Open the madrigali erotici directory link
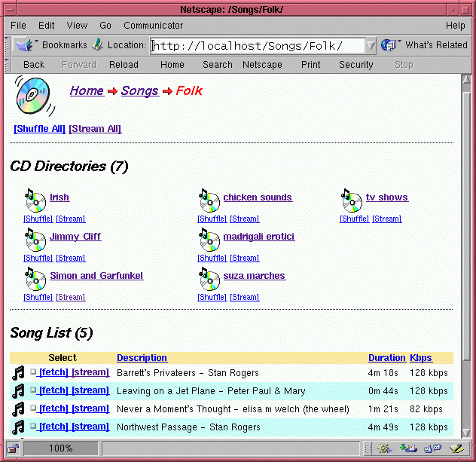 click(x=259, y=237)
